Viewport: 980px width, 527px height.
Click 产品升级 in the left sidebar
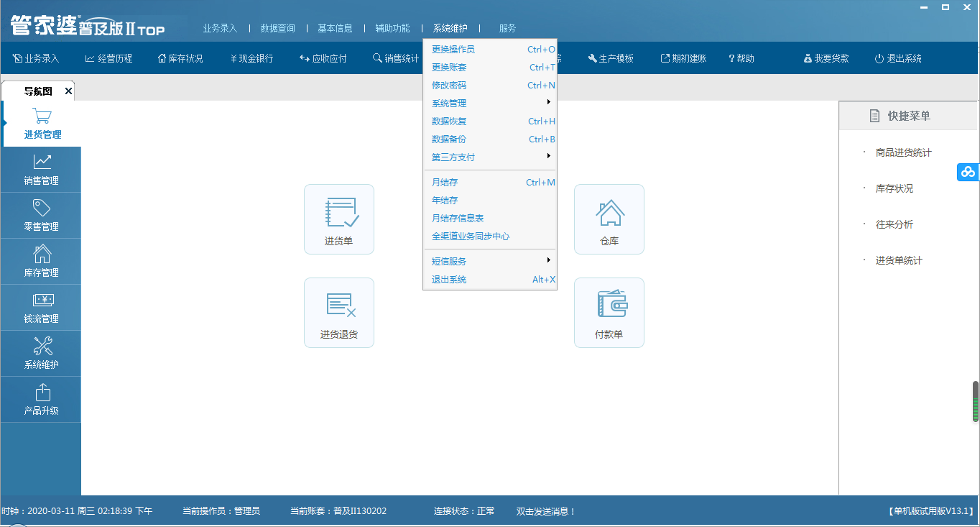41,400
